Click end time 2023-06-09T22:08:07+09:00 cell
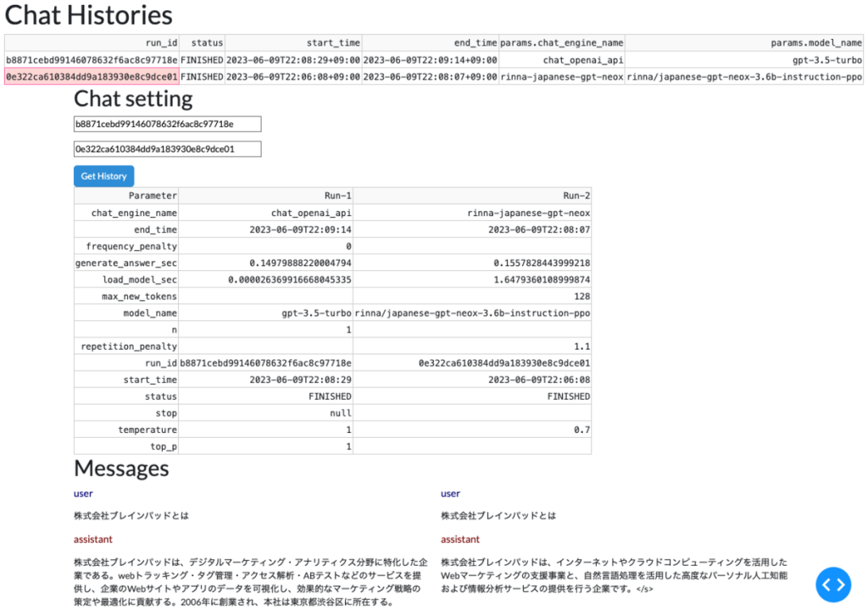Viewport: 868px width, 615px height. (430, 76)
